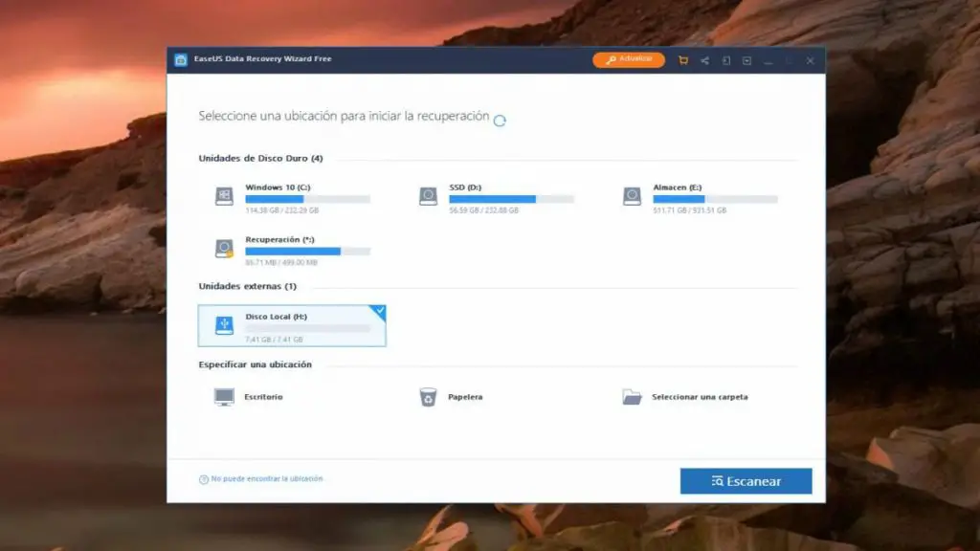Viewport: 980px width, 551px height.
Task: Select the Windows 10 (C:) drive icon
Action: [x=224, y=196]
